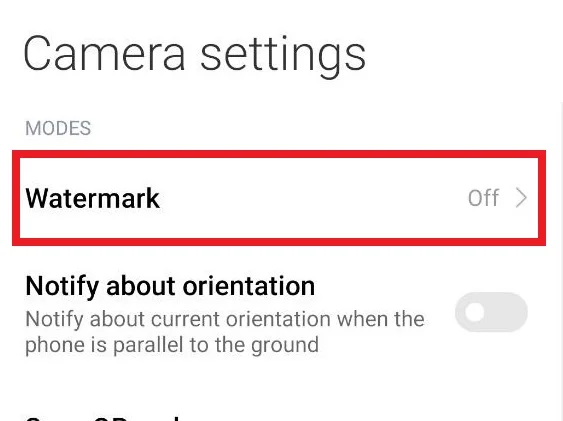Image resolution: width=563 pixels, height=421 pixels.
Task: Click the Off value of Watermark
Action: tap(483, 198)
